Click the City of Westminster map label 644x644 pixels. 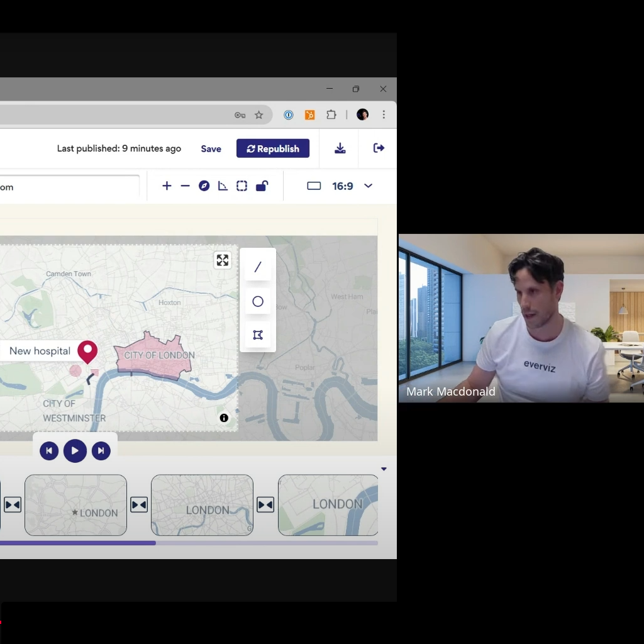click(x=74, y=411)
